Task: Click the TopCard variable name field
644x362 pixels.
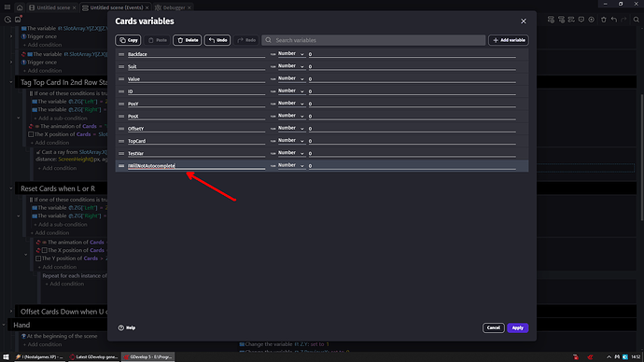Action: pos(196,141)
